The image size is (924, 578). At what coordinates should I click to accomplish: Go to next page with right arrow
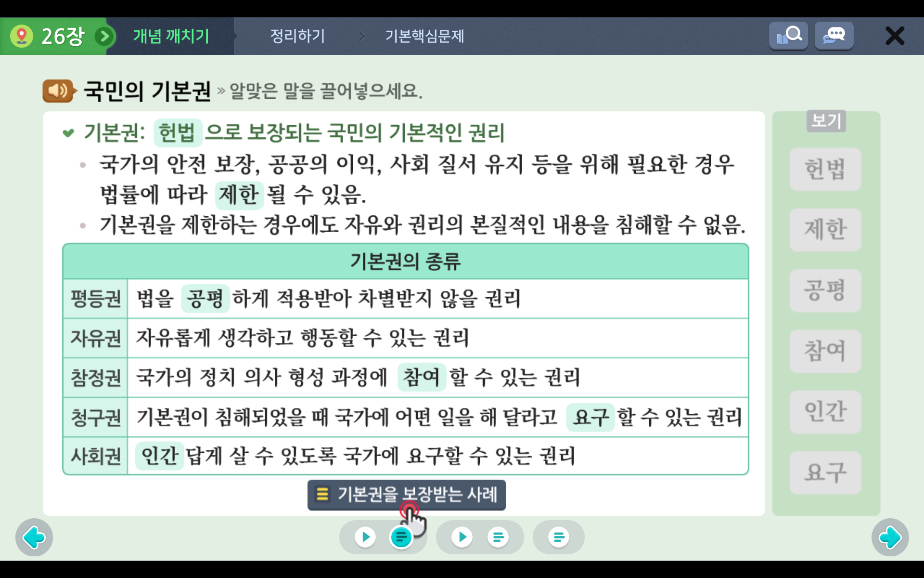pos(890,537)
